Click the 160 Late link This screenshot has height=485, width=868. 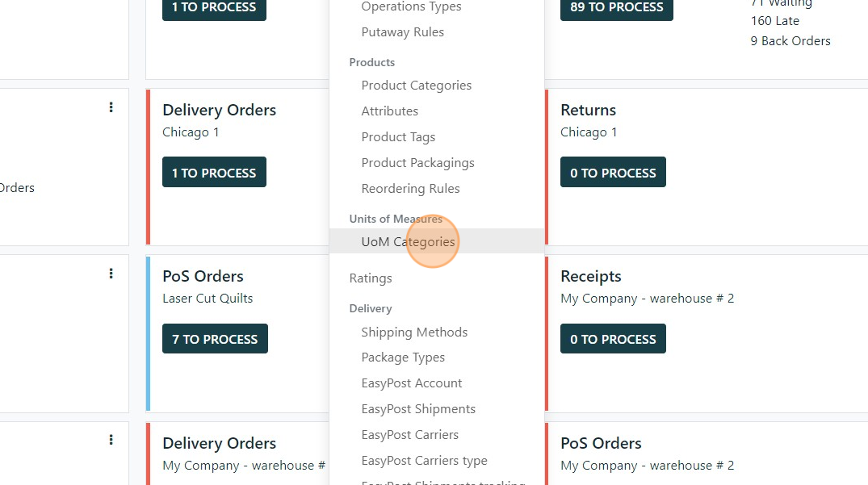click(x=774, y=21)
